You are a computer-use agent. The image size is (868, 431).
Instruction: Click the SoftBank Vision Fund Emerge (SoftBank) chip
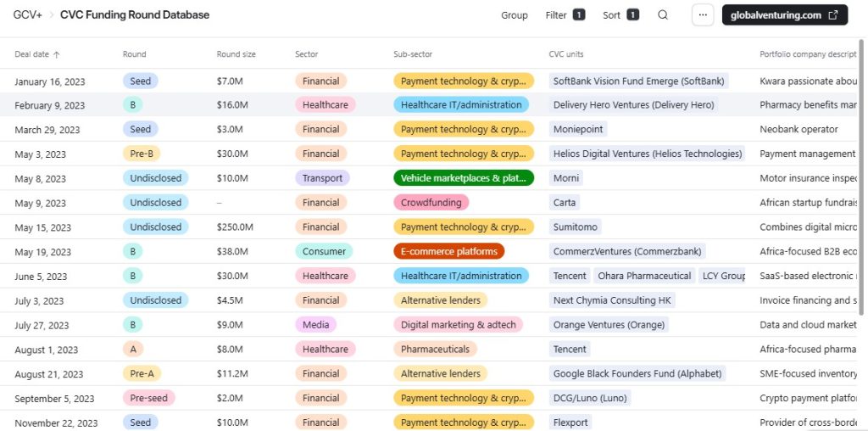(639, 81)
